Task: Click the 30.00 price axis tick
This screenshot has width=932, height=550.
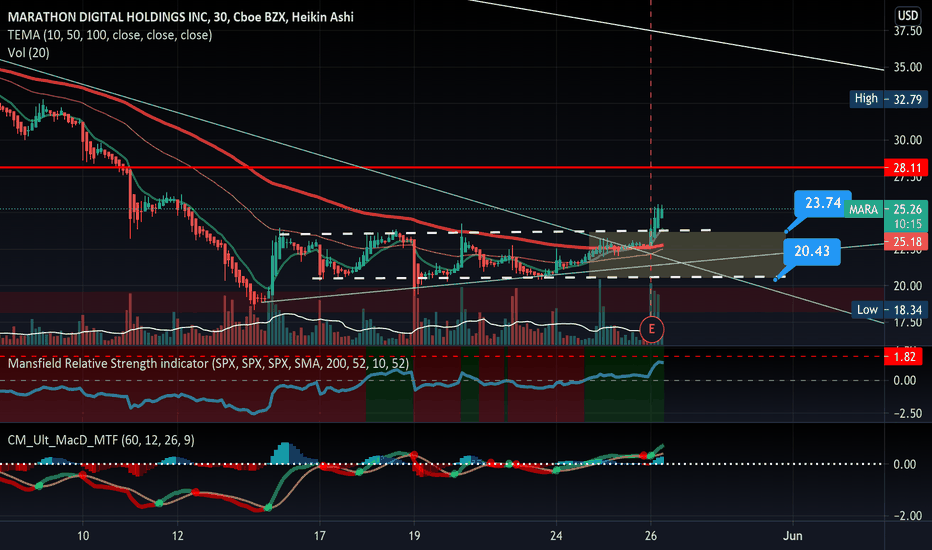Action: 908,140
